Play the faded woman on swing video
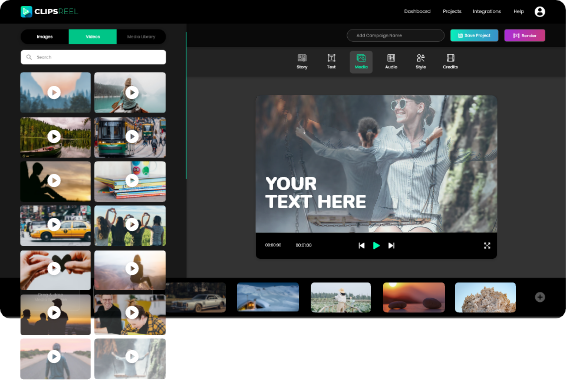 (132, 357)
